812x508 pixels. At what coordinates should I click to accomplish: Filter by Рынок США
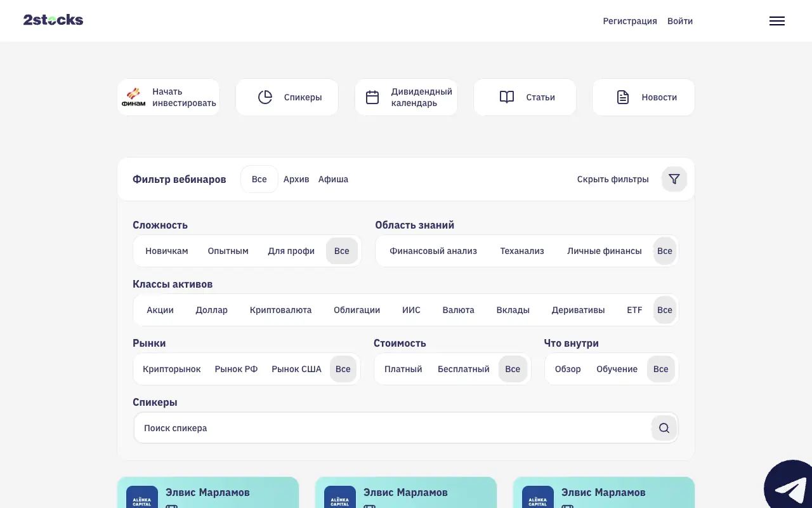[x=297, y=369]
